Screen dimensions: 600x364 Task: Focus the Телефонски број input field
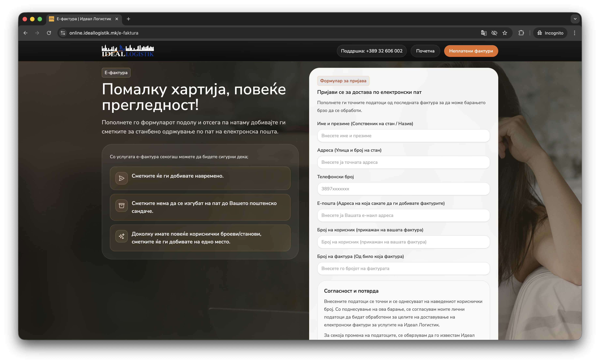coord(404,189)
